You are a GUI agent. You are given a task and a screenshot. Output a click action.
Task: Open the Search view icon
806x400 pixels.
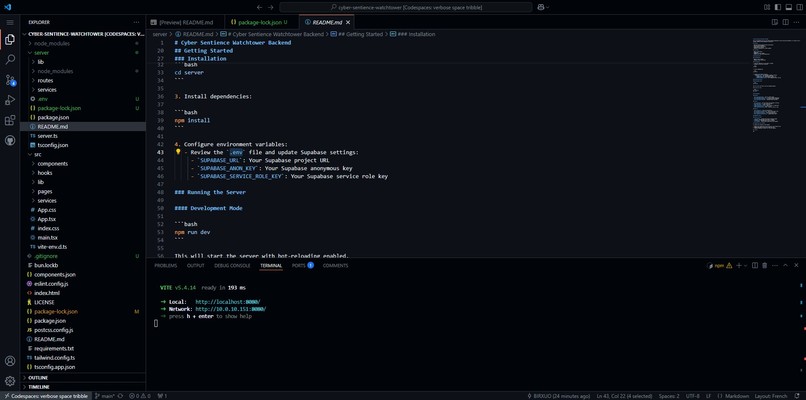(x=10, y=60)
